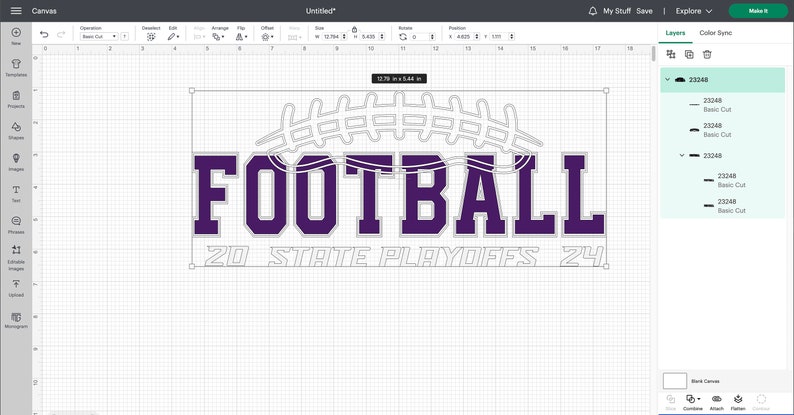Click the Redo arrow
794x415 pixels.
61,34
